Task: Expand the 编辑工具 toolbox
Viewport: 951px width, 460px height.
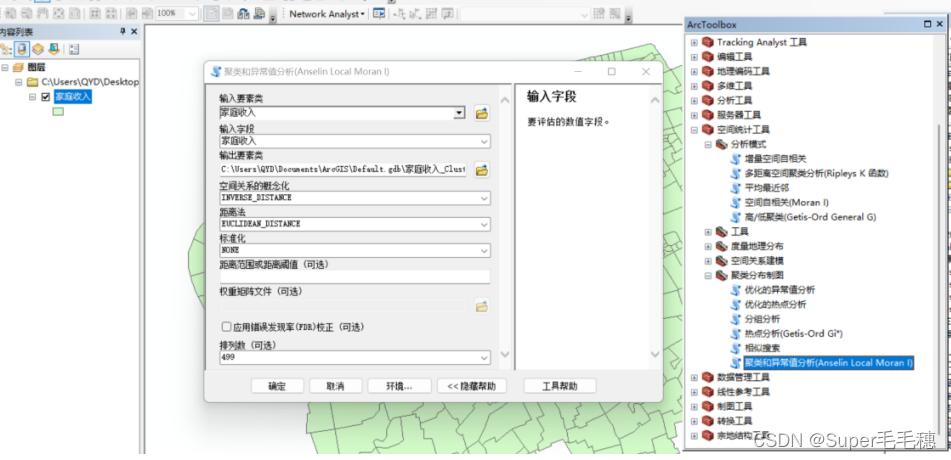Action: coord(694,56)
